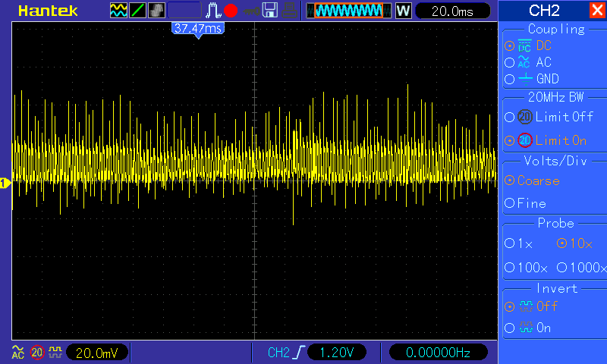This screenshot has width=607, height=364.
Task: Click the invert status icon in status bar
Action: [x=55, y=353]
